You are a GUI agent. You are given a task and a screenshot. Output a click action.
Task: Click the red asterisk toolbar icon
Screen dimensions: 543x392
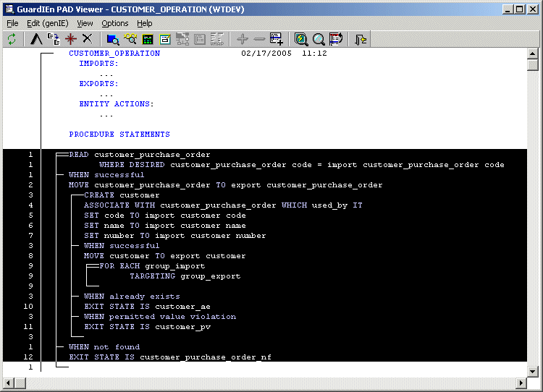click(x=70, y=39)
